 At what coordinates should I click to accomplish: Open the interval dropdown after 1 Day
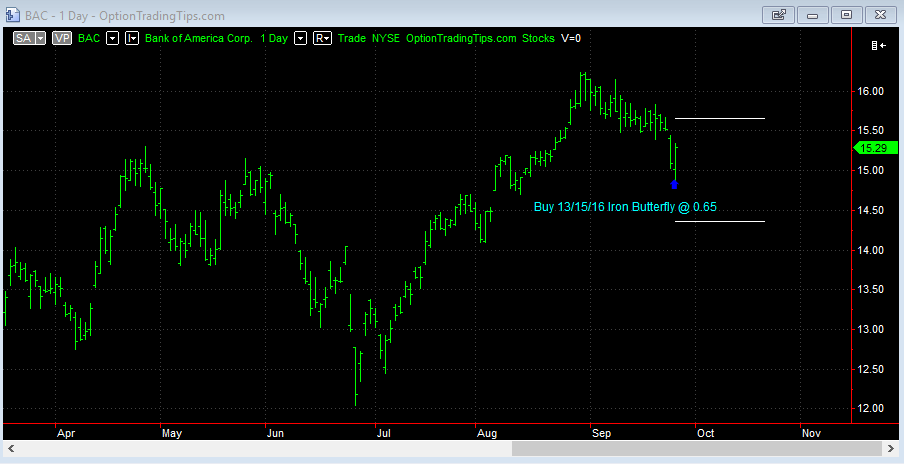(300, 38)
